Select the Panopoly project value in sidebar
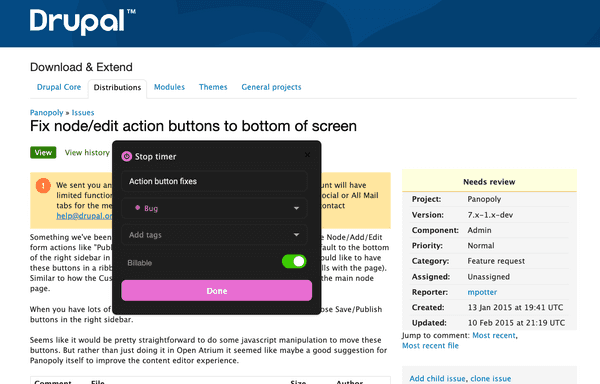Screen dimensions: 600x384 [x=484, y=199]
